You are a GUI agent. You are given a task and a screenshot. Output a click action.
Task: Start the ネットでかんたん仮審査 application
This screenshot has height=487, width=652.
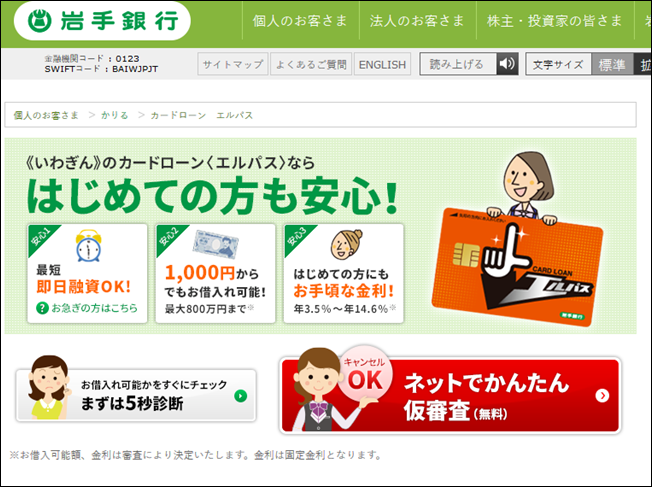click(x=450, y=395)
